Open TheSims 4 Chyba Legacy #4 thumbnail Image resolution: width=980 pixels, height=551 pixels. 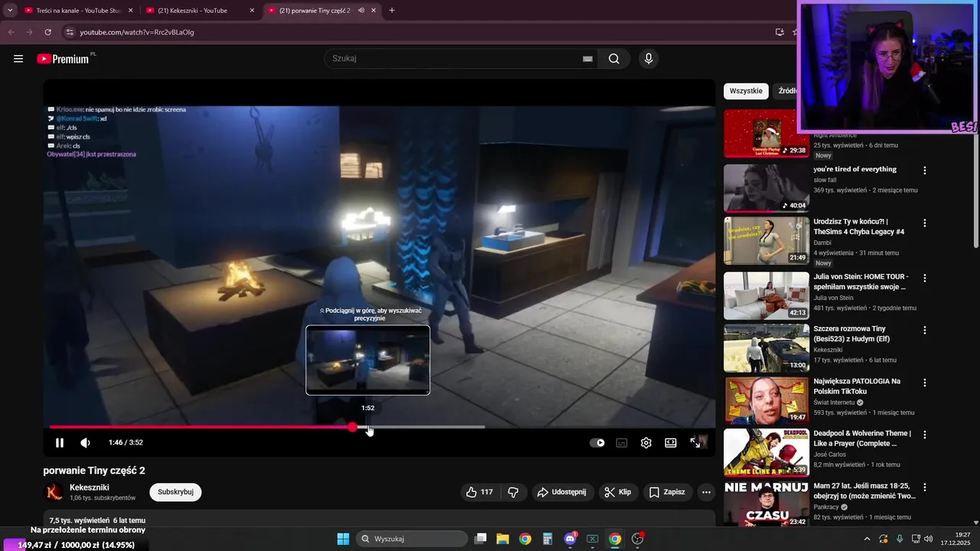(x=766, y=240)
